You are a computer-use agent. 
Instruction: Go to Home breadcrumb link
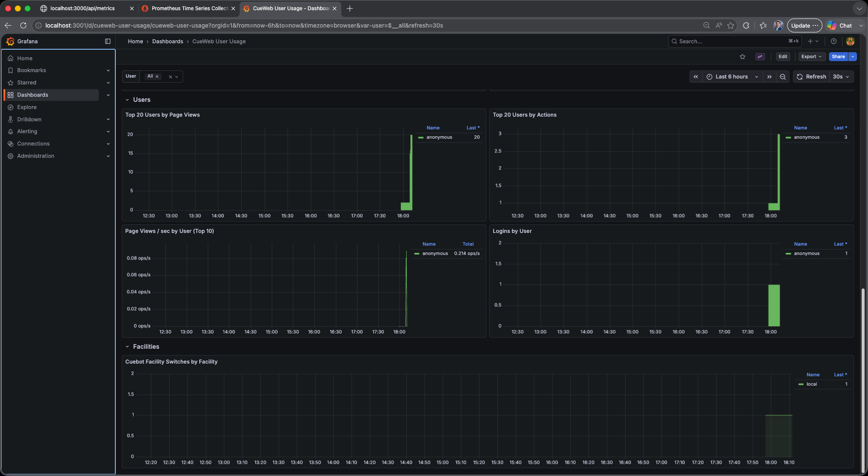[x=135, y=41]
